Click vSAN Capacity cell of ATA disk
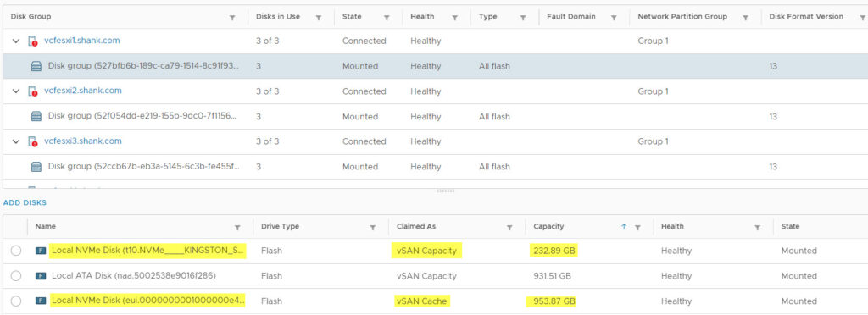This screenshot has height=315, width=868. pyautogui.click(x=427, y=276)
